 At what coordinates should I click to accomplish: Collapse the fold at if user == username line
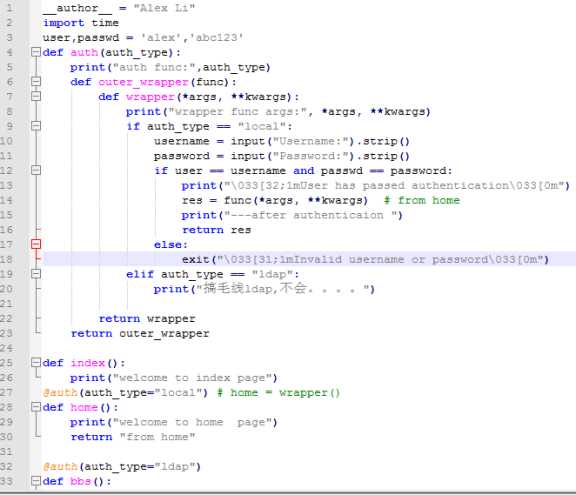click(x=36, y=170)
